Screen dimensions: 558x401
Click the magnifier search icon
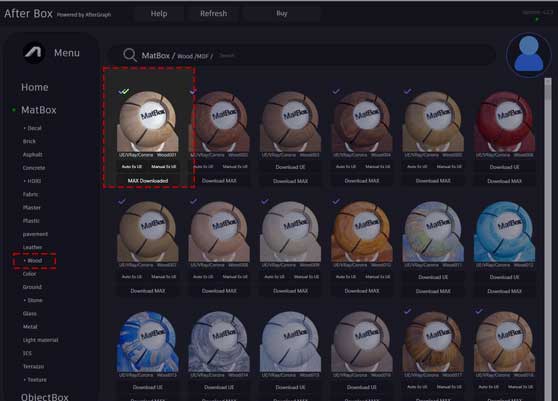(130, 55)
